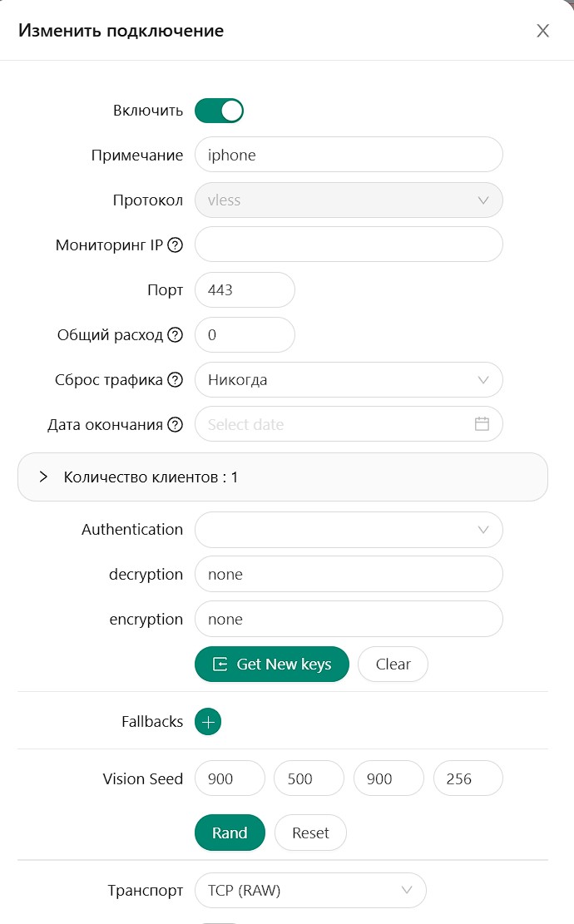This screenshot has width=574, height=924.
Task: Open the calendar icon in the date field
Action: (x=482, y=423)
